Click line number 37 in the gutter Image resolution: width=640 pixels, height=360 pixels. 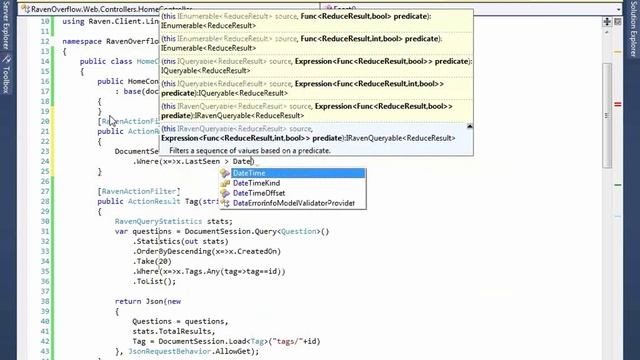point(45,291)
